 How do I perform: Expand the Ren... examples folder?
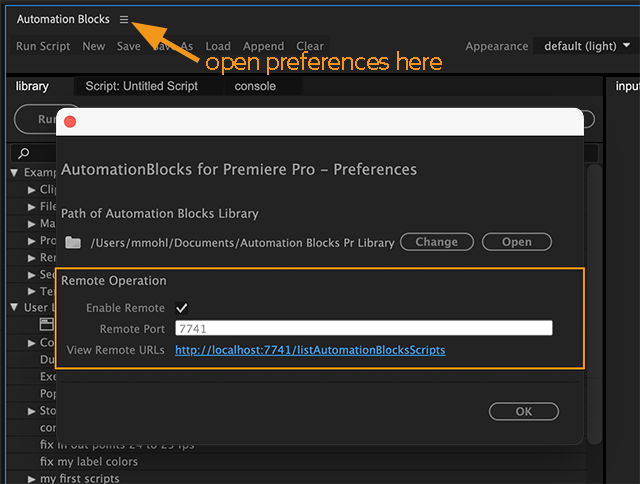point(31,258)
